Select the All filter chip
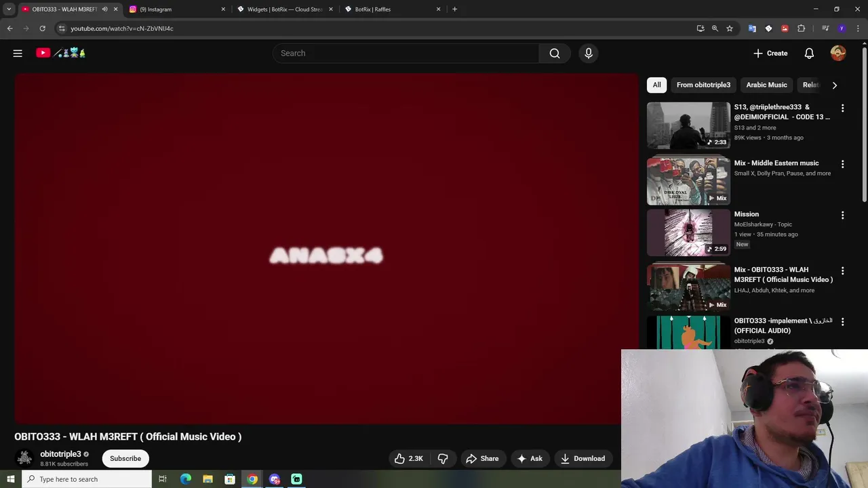Viewport: 868px width, 488px height. 656,85
